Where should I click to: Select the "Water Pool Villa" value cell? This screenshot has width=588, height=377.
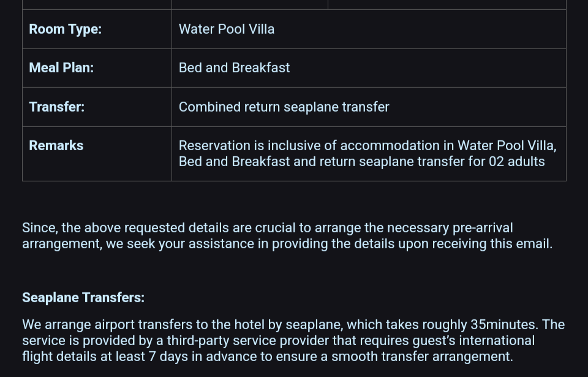pyautogui.click(x=227, y=29)
